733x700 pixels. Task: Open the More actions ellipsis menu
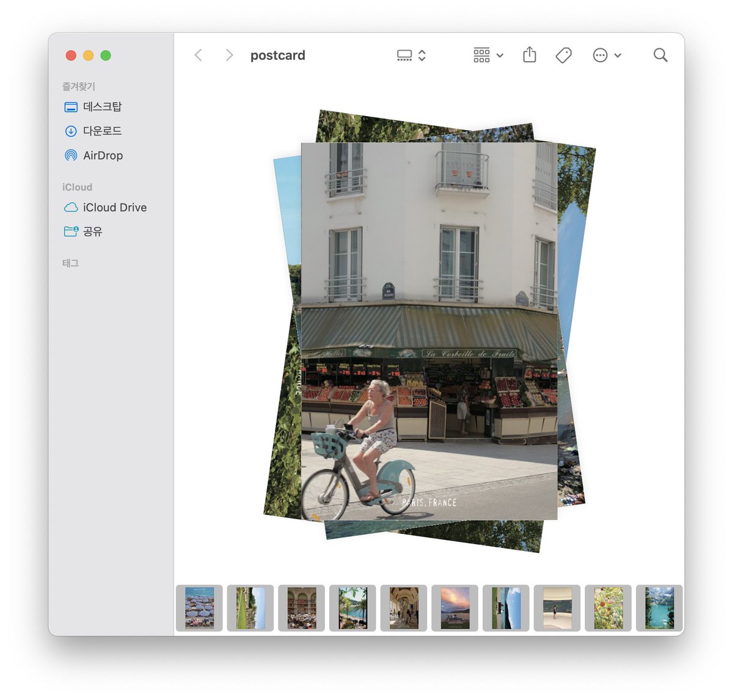click(x=607, y=55)
